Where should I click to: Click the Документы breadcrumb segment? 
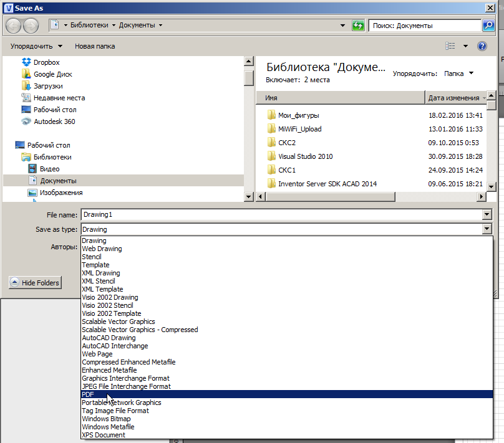coord(137,25)
